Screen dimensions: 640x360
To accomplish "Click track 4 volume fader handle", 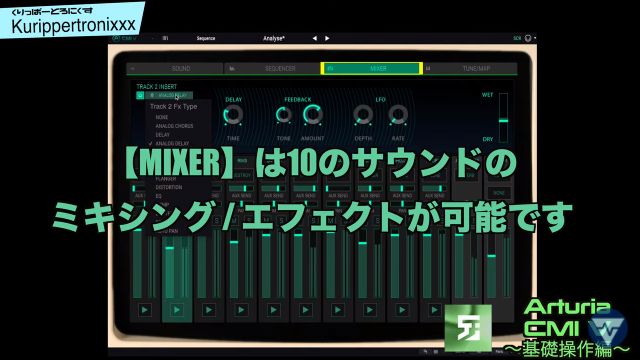I will [x=234, y=242].
